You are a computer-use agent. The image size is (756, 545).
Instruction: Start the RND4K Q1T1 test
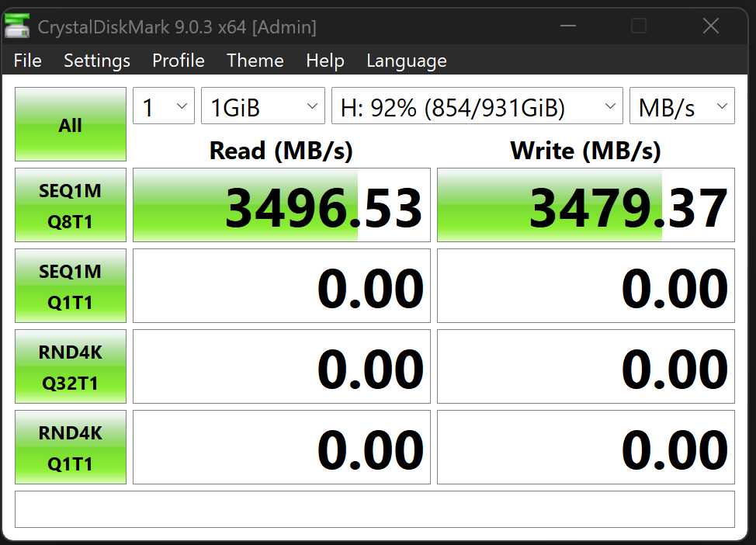(x=71, y=447)
